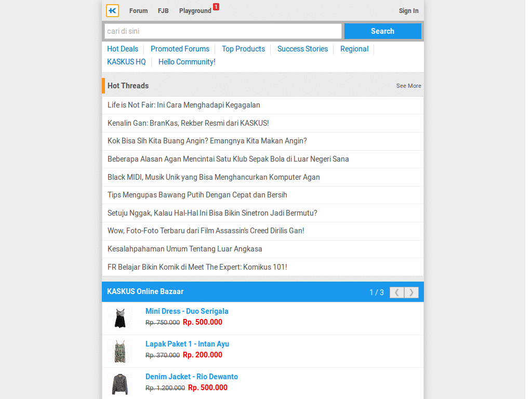Click the Rp. 200.000 sale price

pos(203,355)
